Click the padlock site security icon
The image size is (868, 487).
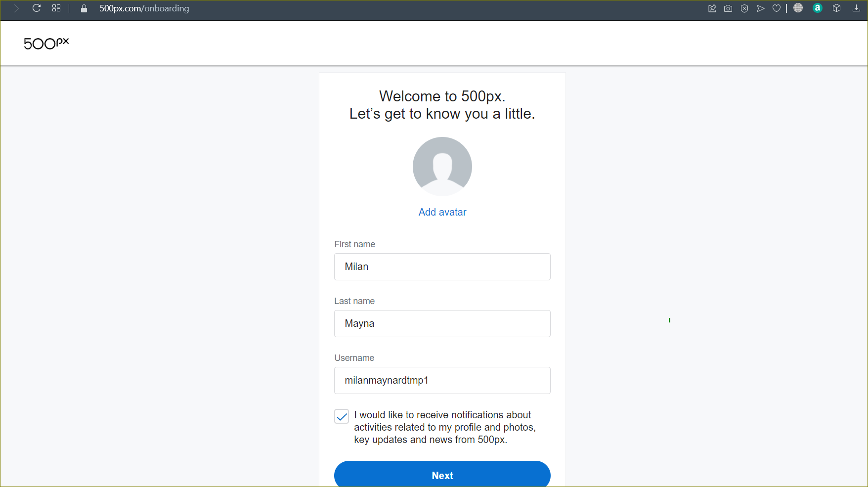point(84,8)
